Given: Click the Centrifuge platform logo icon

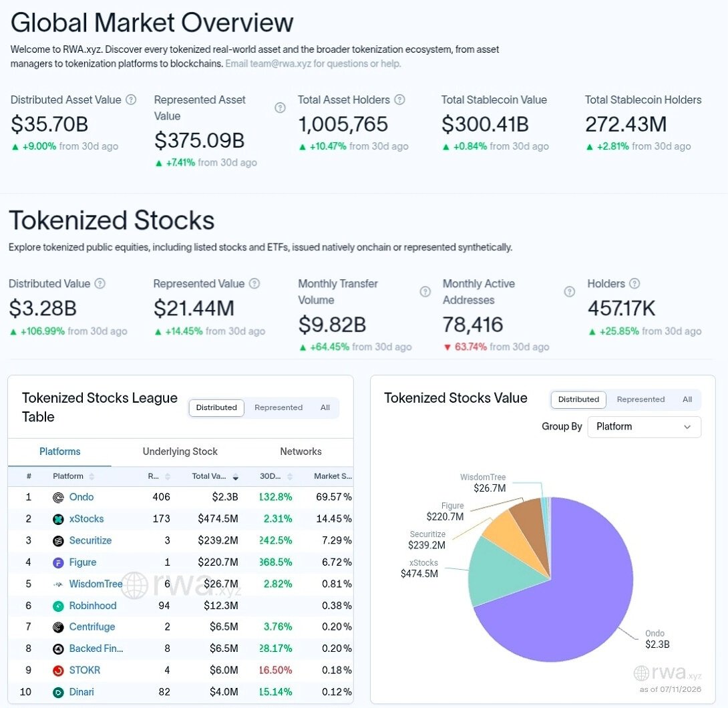Looking at the screenshot, I should [58, 627].
